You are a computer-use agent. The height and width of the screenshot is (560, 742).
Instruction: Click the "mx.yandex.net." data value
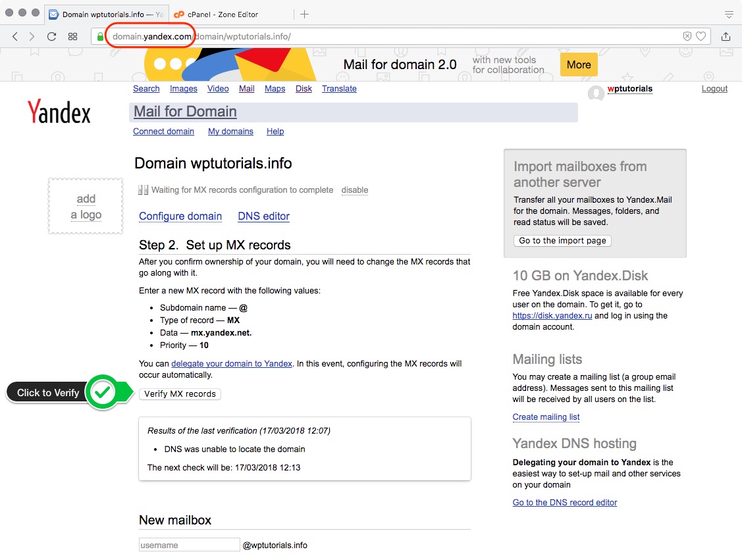tap(221, 333)
